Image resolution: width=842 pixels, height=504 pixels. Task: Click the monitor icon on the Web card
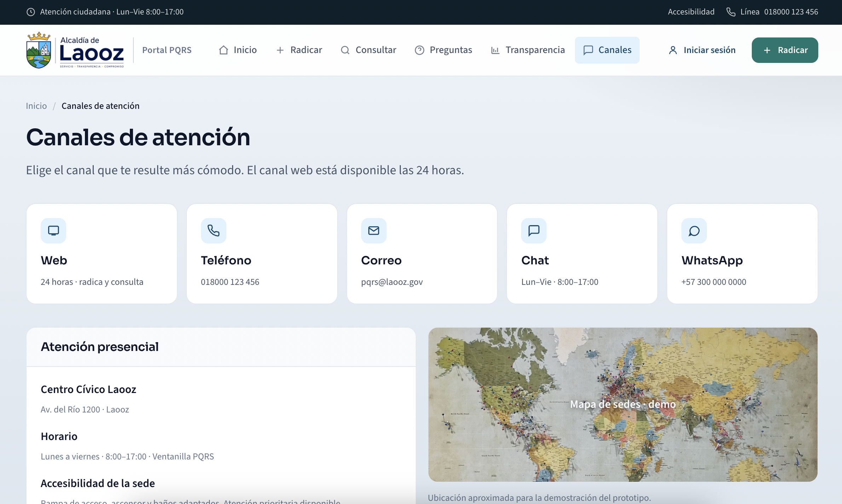(x=53, y=231)
